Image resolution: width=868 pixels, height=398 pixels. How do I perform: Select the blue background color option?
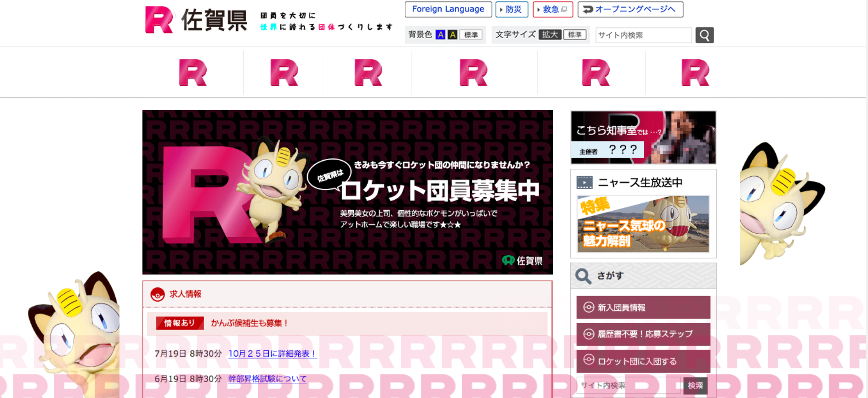[440, 35]
